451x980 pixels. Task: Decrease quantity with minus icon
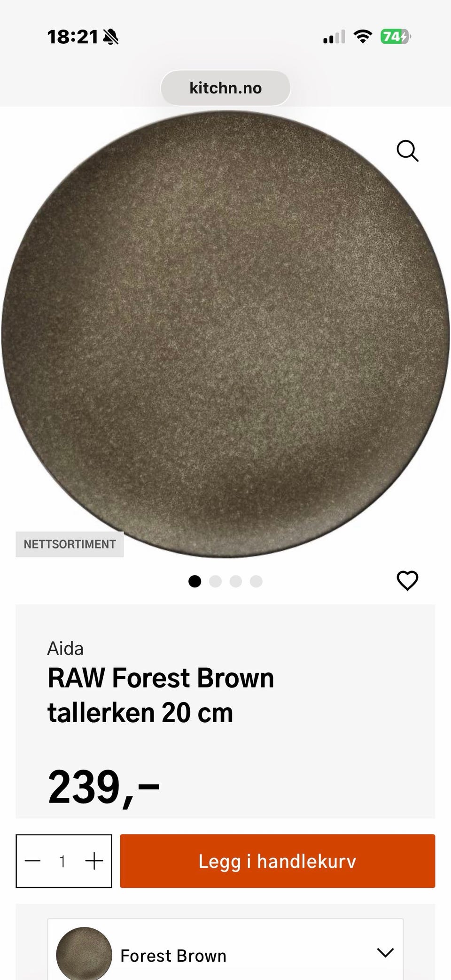coord(33,861)
